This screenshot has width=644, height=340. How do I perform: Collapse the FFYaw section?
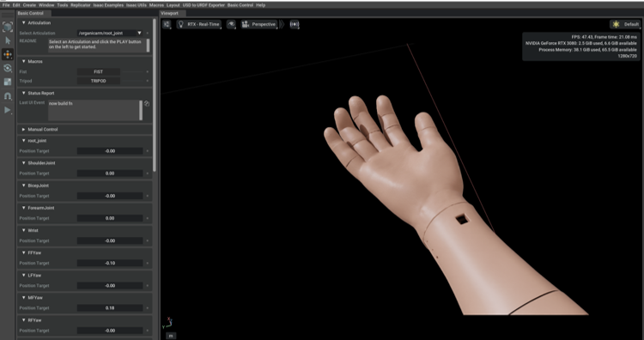click(x=24, y=252)
